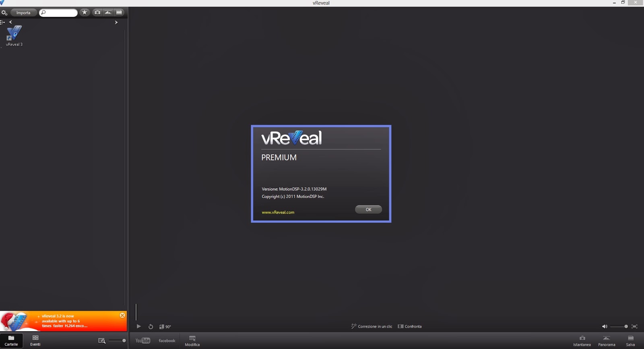The image size is (644, 349).
Task: Click OK in the About dialog
Action: 368,210
